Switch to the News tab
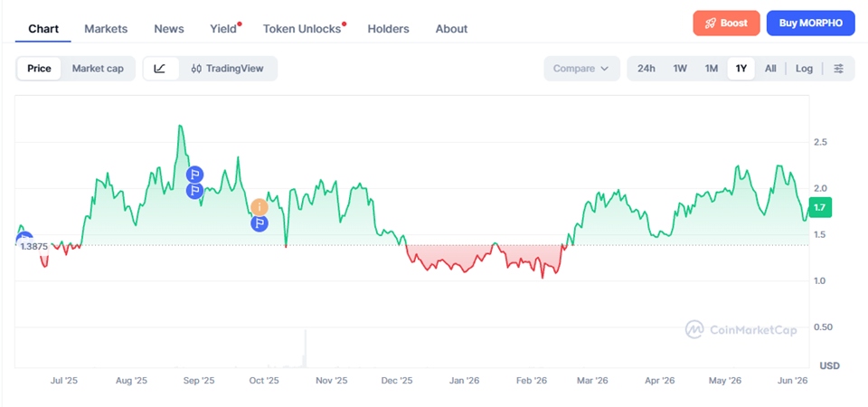Image resolution: width=868 pixels, height=407 pixels. (169, 29)
